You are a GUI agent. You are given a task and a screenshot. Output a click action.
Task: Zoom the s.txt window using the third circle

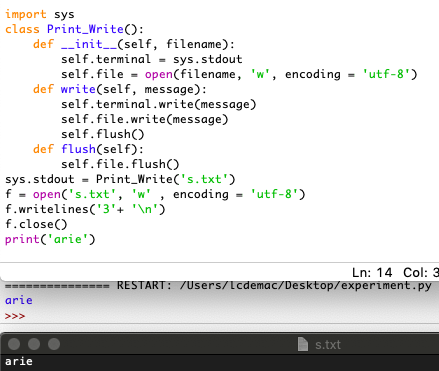[54, 344]
